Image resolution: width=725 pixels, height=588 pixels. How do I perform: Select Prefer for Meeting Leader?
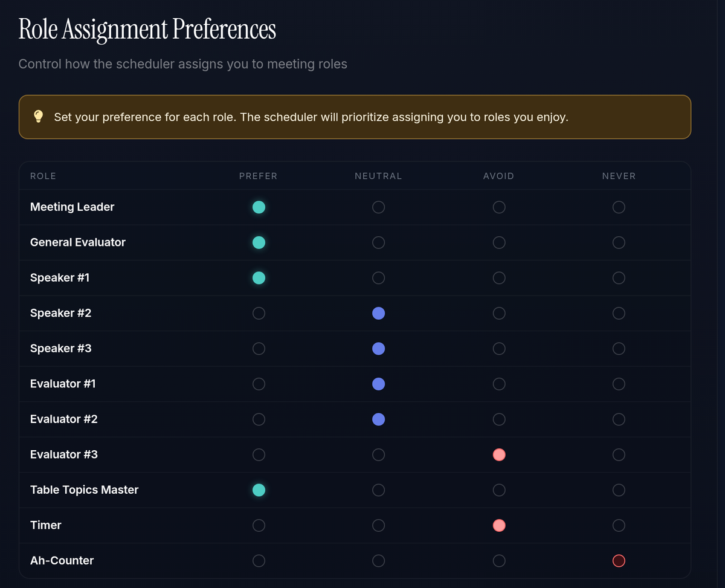[259, 207]
